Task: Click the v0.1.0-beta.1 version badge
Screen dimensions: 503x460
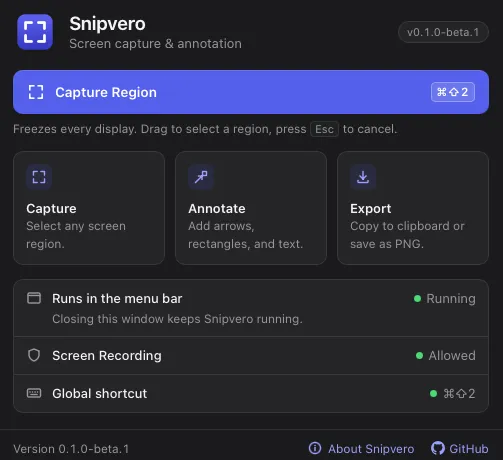Action: 443,32
